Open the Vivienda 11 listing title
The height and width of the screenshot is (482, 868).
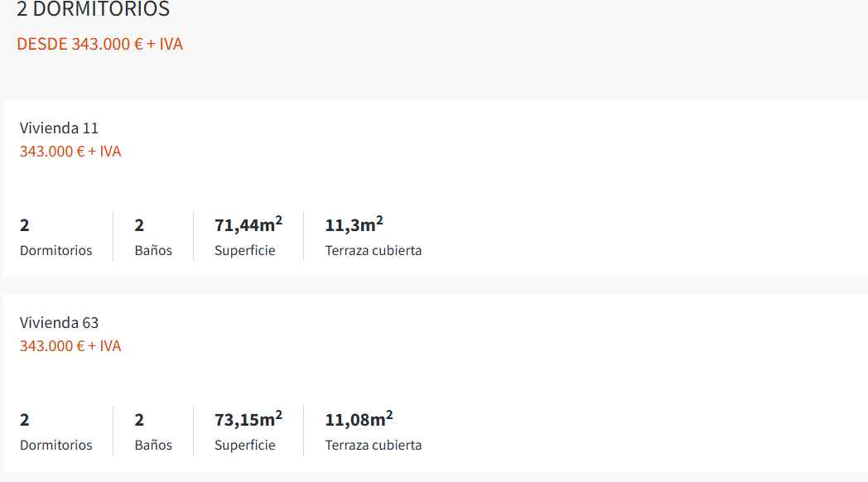pyautogui.click(x=59, y=128)
